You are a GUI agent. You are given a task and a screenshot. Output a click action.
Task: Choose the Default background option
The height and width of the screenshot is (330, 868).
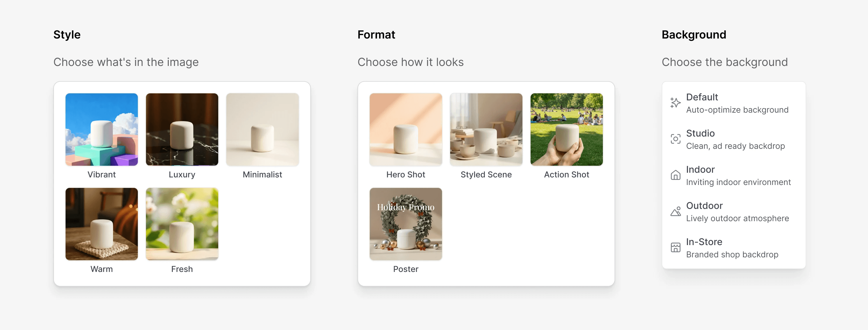click(x=734, y=103)
